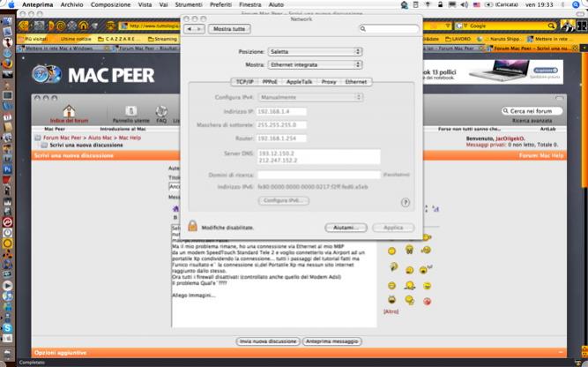Screen dimensions: 588x367
Task: Click the Configura IPv6 button
Action: pyautogui.click(x=284, y=200)
